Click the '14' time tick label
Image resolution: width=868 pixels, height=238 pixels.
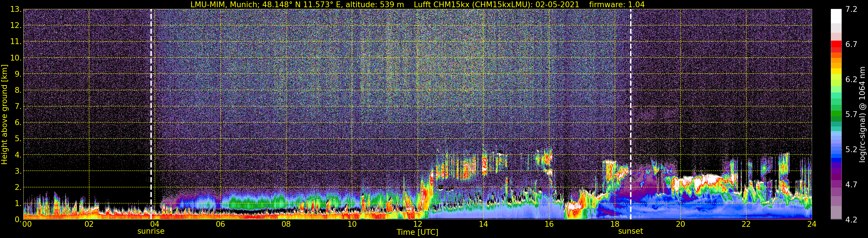click(483, 224)
